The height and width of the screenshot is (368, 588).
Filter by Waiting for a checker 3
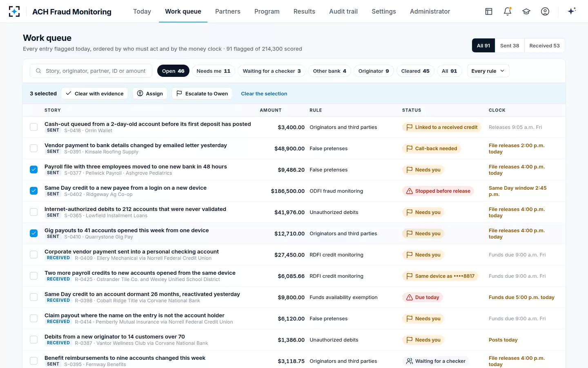click(272, 71)
